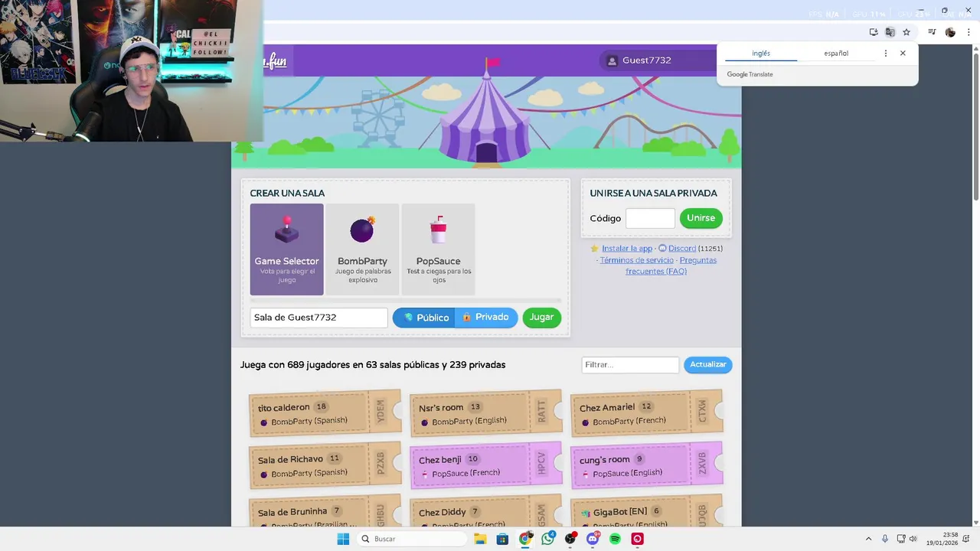Open the media controls icon in Chrome toolbar

coord(932,32)
